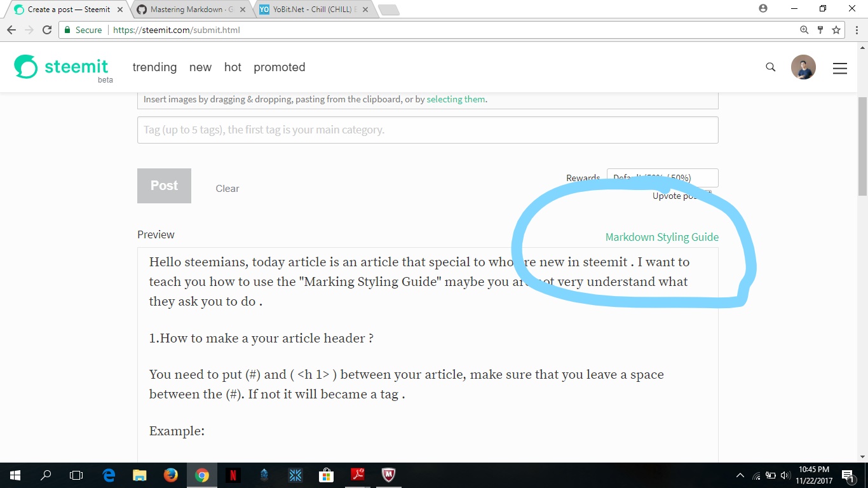Click the Secure site info badge
The image size is (868, 488).
tap(83, 30)
